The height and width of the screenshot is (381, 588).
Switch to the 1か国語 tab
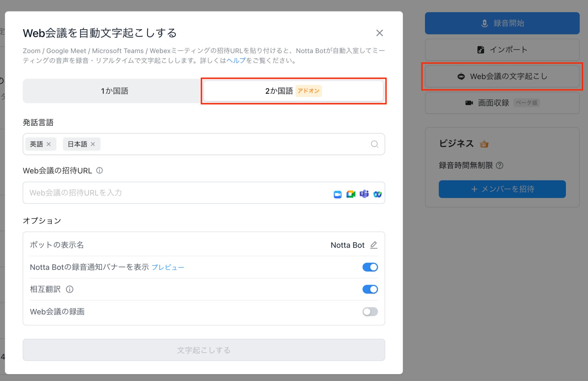click(x=114, y=91)
